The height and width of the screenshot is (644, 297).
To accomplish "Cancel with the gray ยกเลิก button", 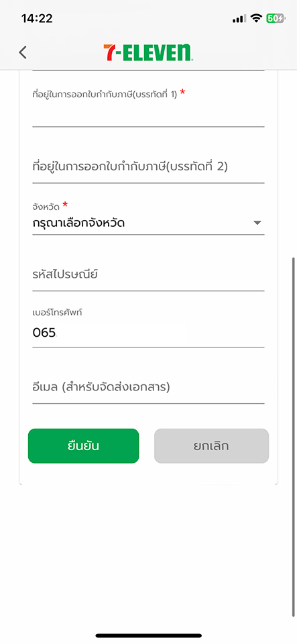I will [211, 446].
